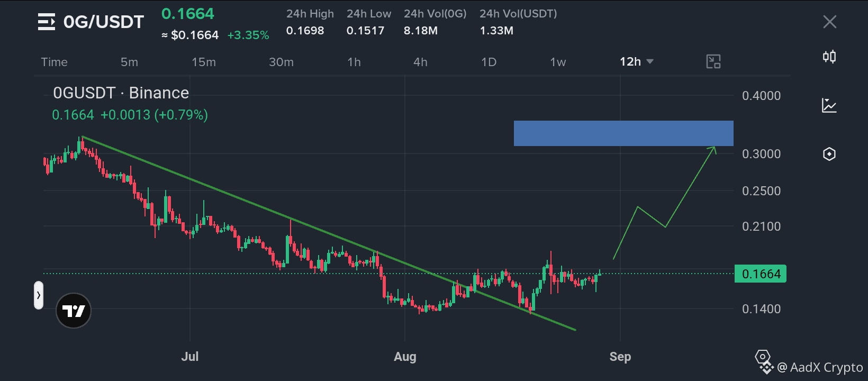Click the 0.1400 price axis label
This screenshot has width=868, height=381.
pos(761,309)
